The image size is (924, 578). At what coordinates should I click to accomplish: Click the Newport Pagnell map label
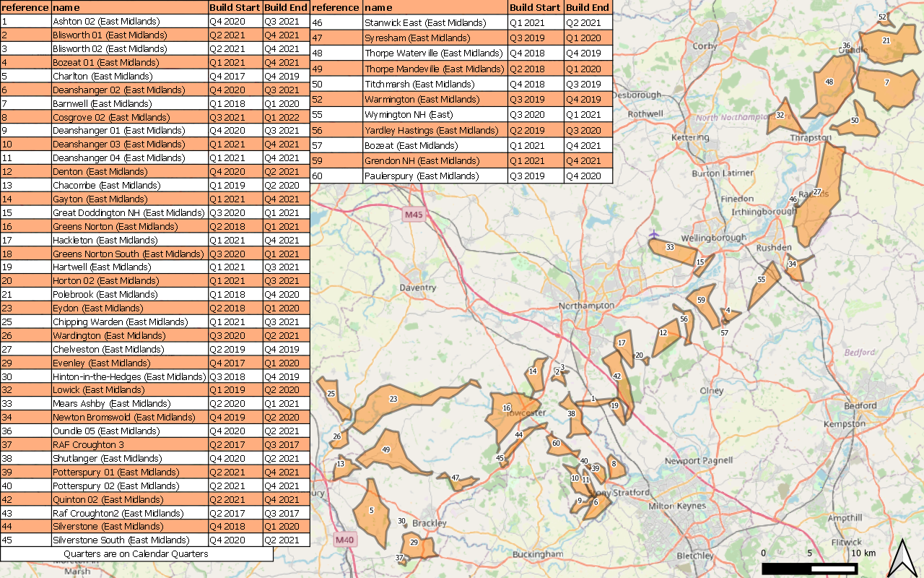(x=699, y=460)
